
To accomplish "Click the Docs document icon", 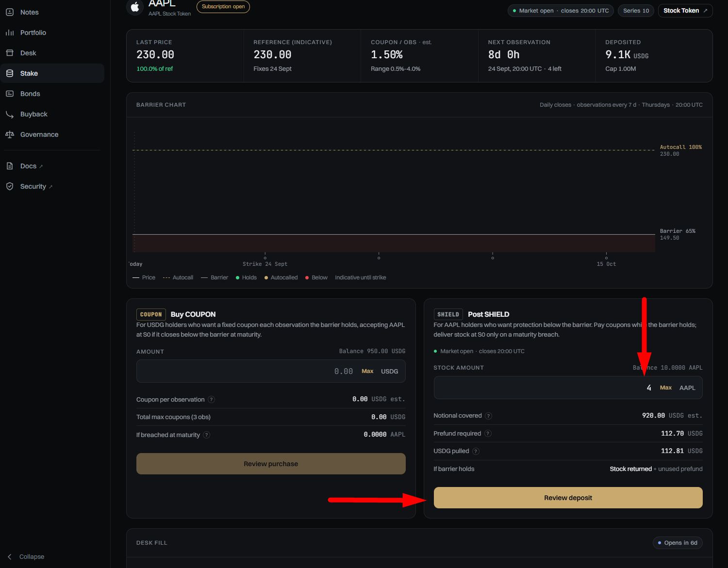I will pos(10,166).
